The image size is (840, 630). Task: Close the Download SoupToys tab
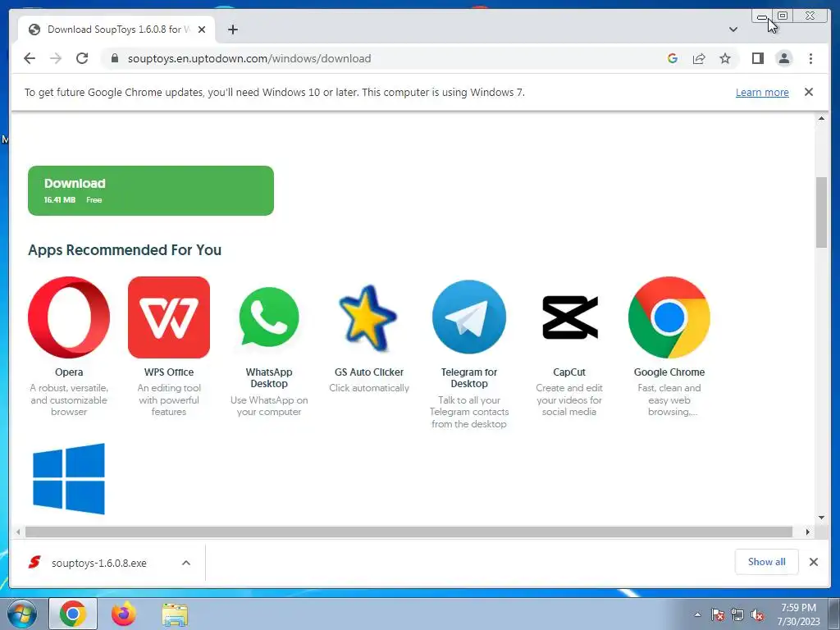pyautogui.click(x=202, y=30)
